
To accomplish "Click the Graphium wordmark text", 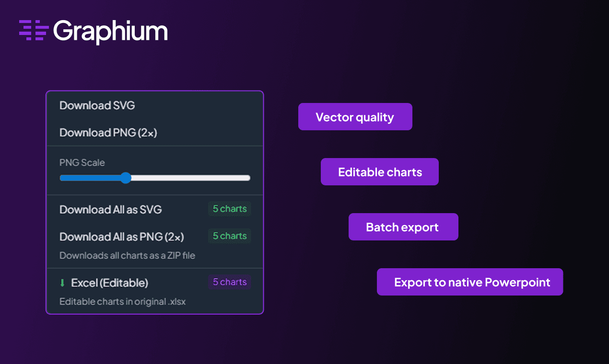I will (x=111, y=31).
